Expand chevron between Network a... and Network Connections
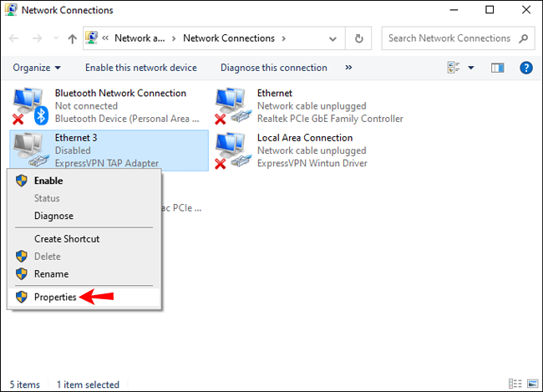 point(174,38)
